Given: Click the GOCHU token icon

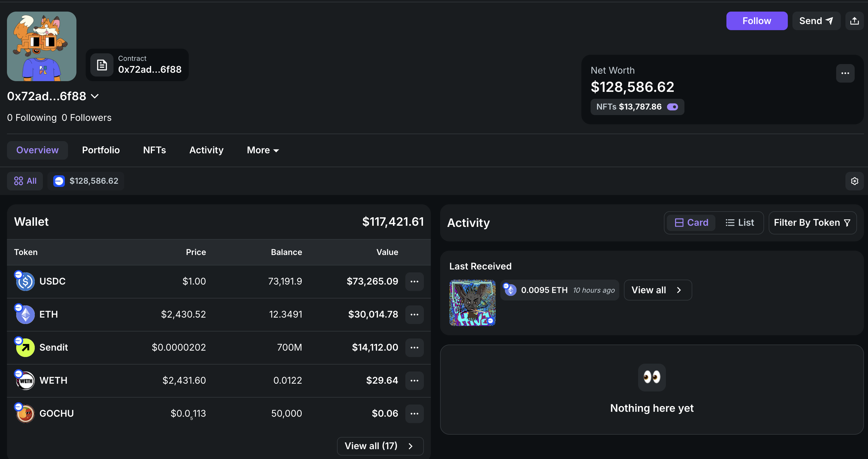Looking at the screenshot, I should point(25,414).
